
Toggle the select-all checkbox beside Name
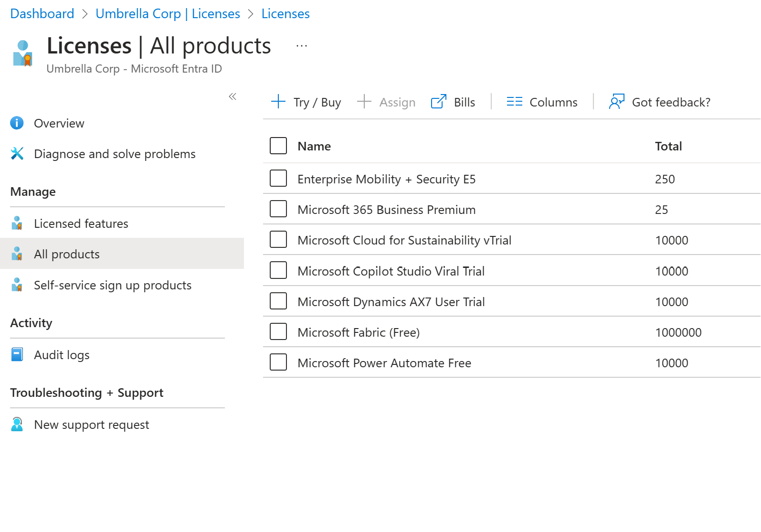(278, 146)
